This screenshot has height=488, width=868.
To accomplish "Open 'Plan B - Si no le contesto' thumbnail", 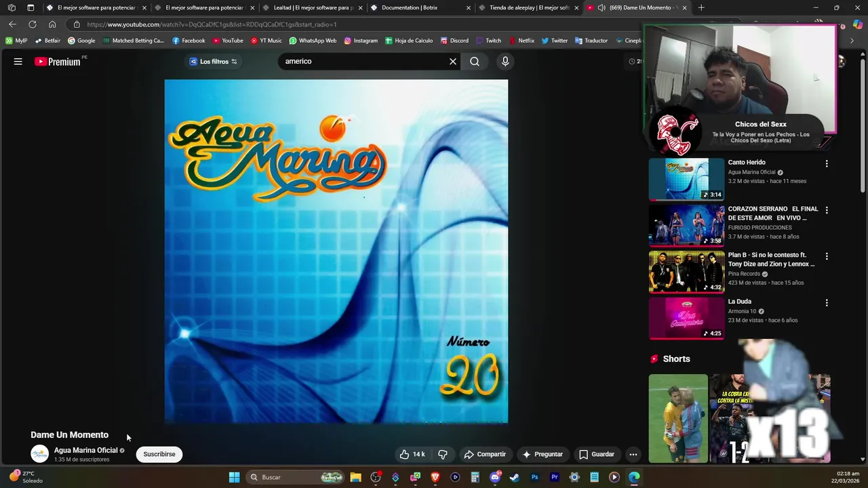I will [x=687, y=272].
